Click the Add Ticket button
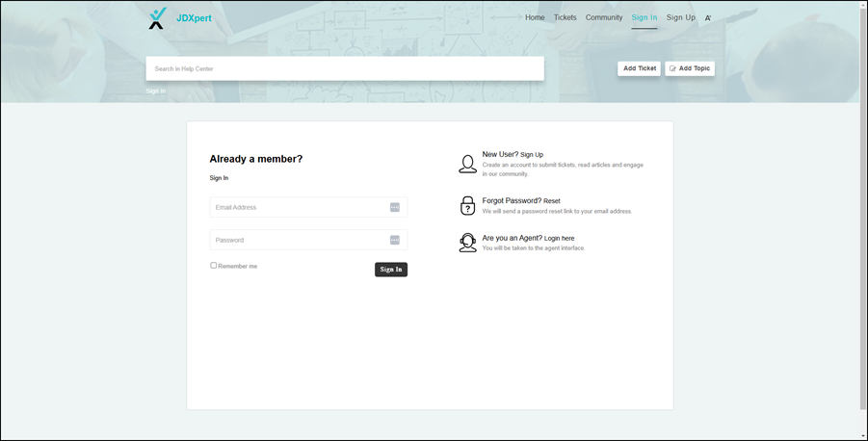Image resolution: width=868 pixels, height=441 pixels. pos(639,68)
